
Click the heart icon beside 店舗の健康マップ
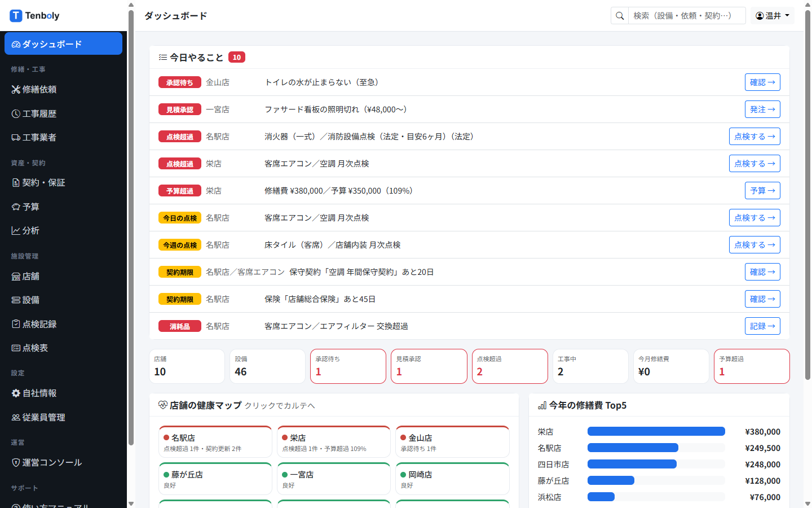[x=163, y=405]
